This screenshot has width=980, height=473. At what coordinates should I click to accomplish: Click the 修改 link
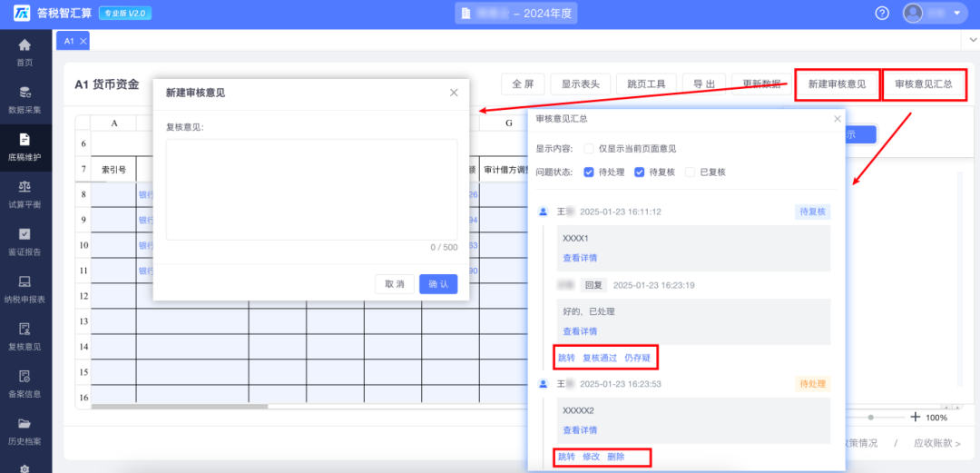point(592,457)
